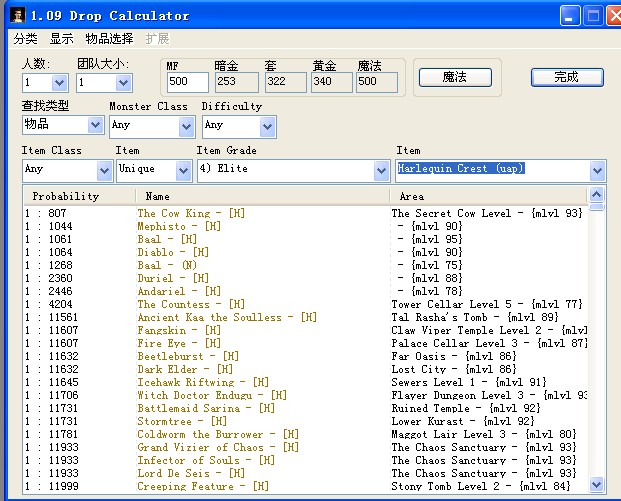Image resolution: width=621 pixels, height=501 pixels.
Task: Select the Beetleburst [H] row
Action: pyautogui.click(x=305, y=356)
